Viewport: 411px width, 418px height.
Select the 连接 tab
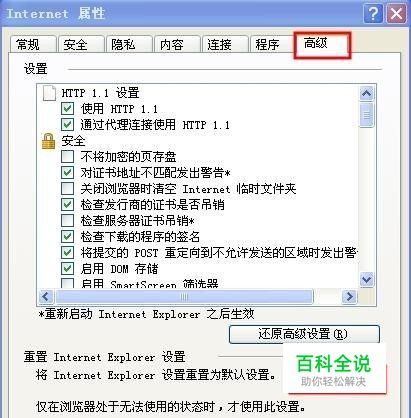pos(225,44)
